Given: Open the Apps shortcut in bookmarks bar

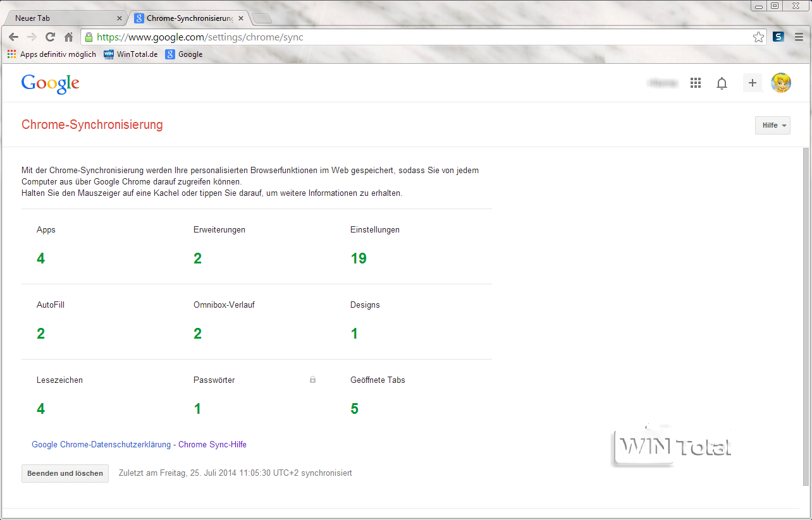Looking at the screenshot, I should (52, 54).
